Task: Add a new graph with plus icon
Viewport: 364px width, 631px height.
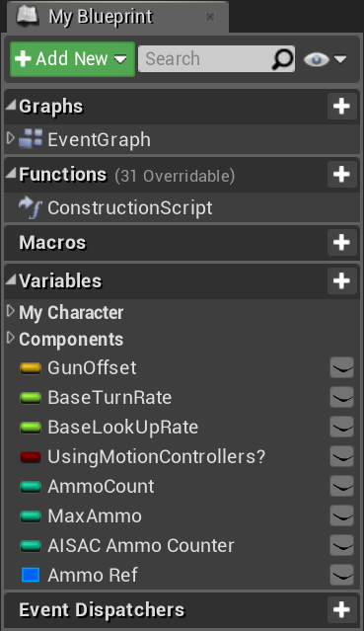Action: (x=341, y=107)
